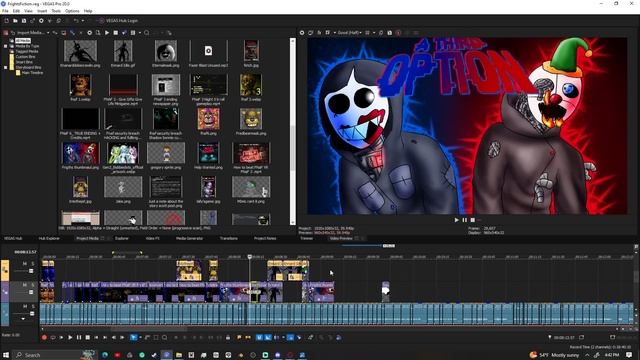640x360 pixels.
Task: Switch to the Video FX tab
Action: click(x=152, y=238)
